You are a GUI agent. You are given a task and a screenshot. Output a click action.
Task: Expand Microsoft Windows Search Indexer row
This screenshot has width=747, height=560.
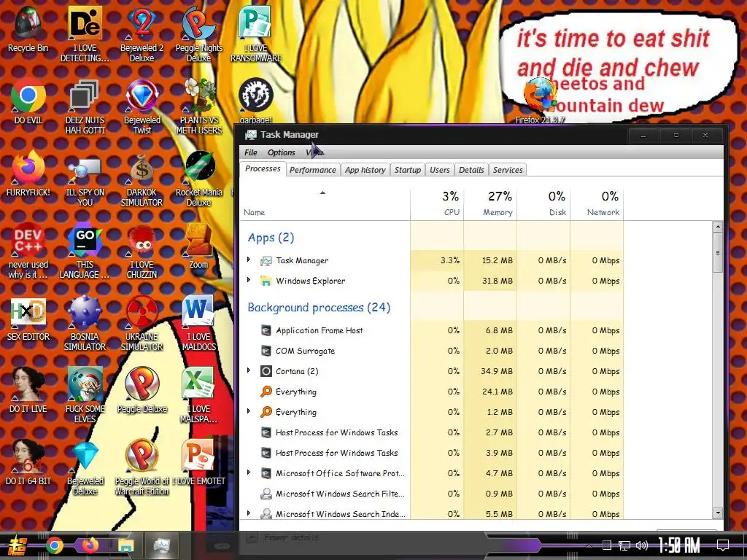(x=249, y=513)
